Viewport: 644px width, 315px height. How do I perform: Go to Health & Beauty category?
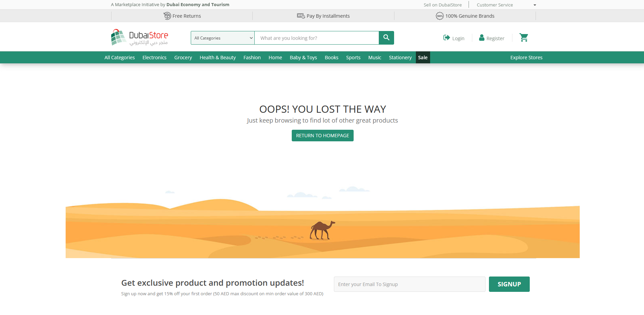pyautogui.click(x=218, y=58)
